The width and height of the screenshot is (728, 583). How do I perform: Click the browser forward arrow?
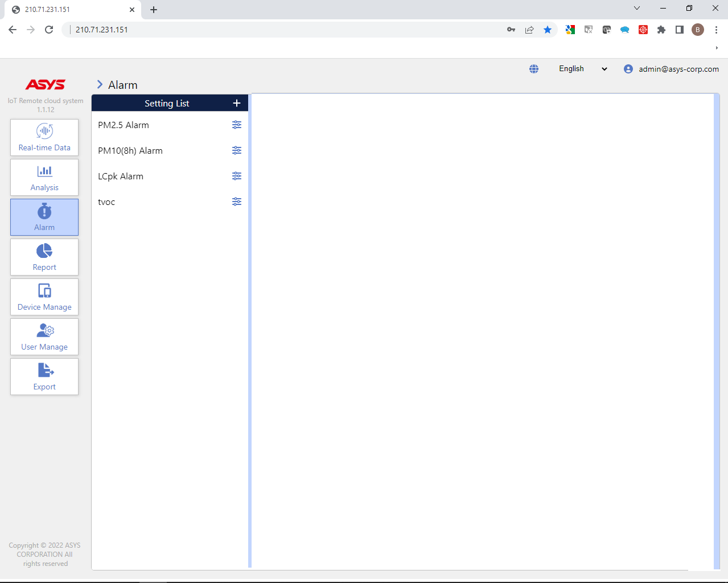(x=31, y=30)
